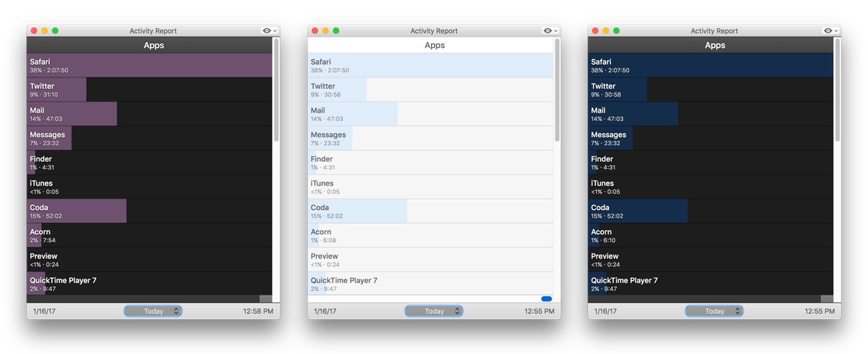Screen dimensions: 868x354
Task: Select Coda row in purple-themed window
Action: 149,212
